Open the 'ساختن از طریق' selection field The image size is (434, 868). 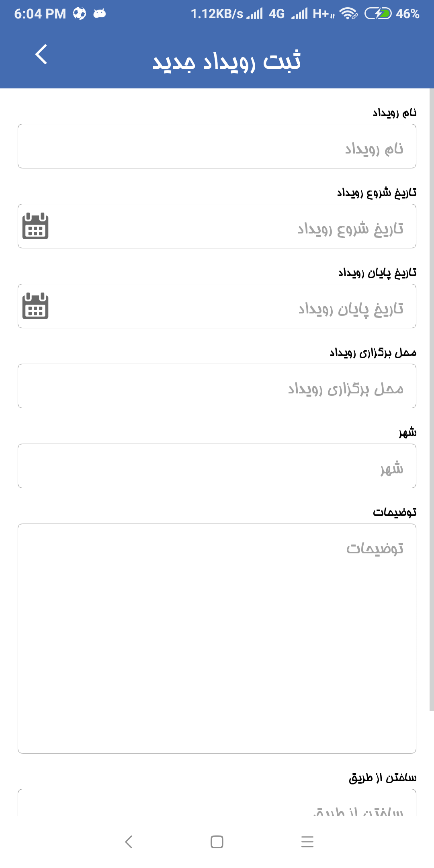[x=217, y=802]
